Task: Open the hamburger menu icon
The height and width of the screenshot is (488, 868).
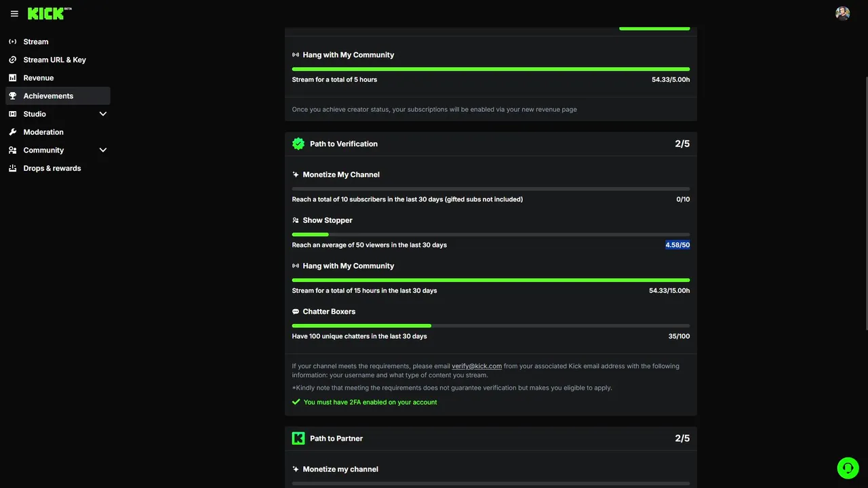Action: (x=14, y=14)
